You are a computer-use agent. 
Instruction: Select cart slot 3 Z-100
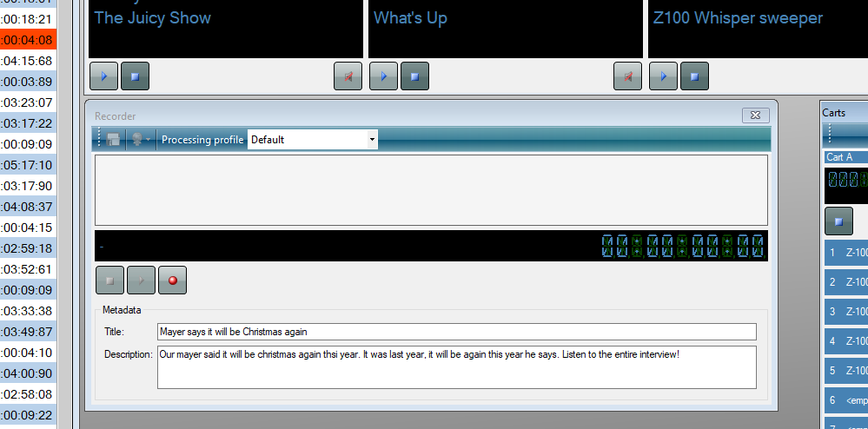click(846, 312)
